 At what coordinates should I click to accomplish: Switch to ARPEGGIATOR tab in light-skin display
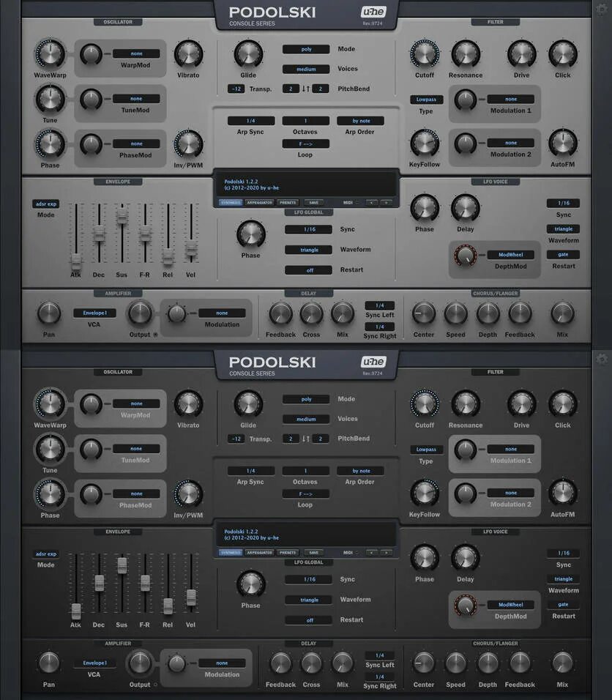(259, 203)
